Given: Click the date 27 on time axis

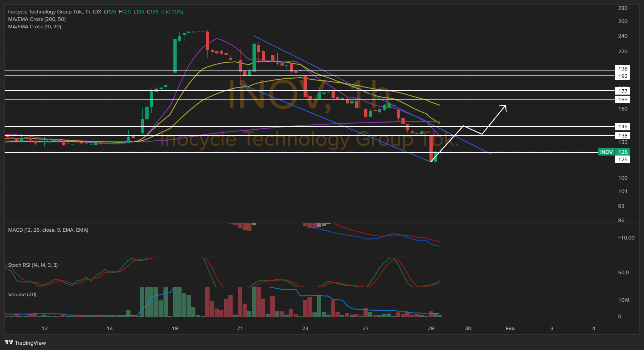Looking at the screenshot, I should 366,328.
